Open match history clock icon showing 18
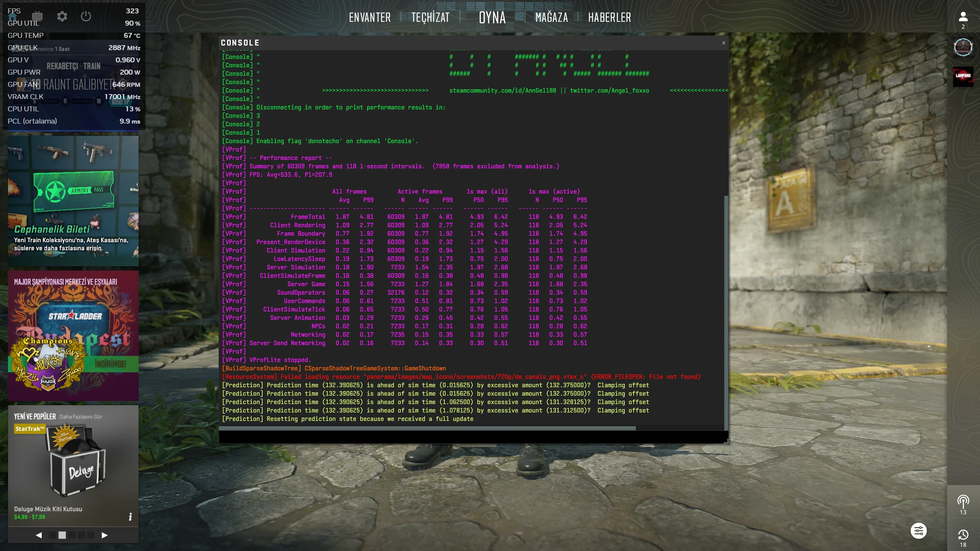This screenshot has width=980, height=551. [963, 535]
